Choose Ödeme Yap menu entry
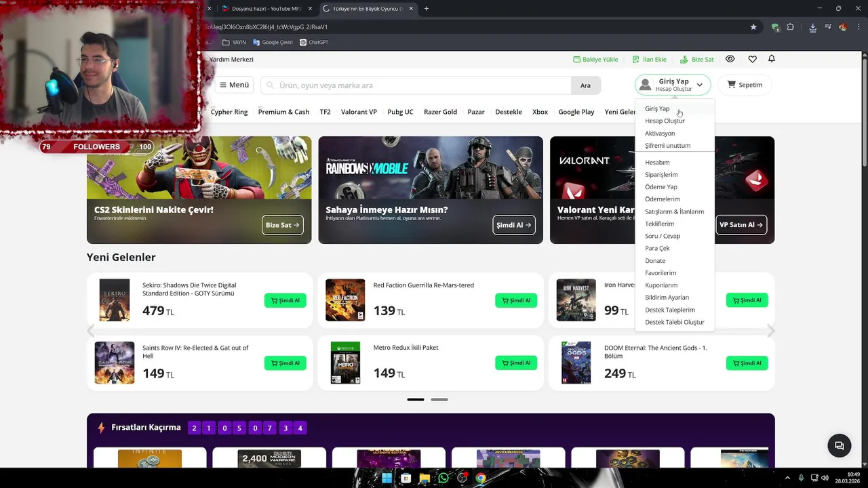The height and width of the screenshot is (488, 868). (661, 187)
